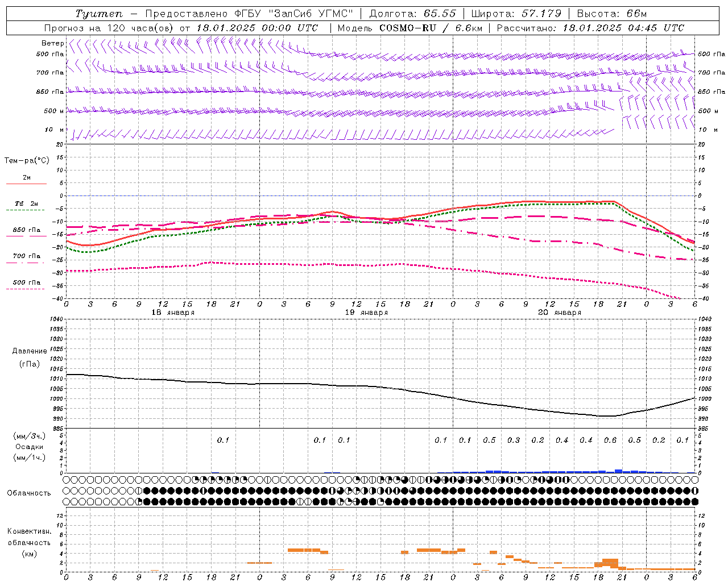Click the left '500 гПа' wind level label
728x582 pixels.
coord(50,55)
